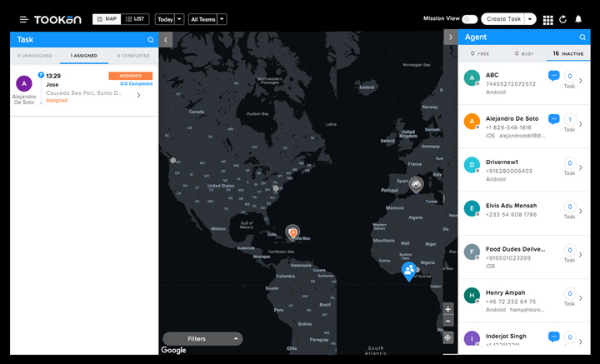Open chat with agent ABC
600x364 pixels.
pos(553,76)
